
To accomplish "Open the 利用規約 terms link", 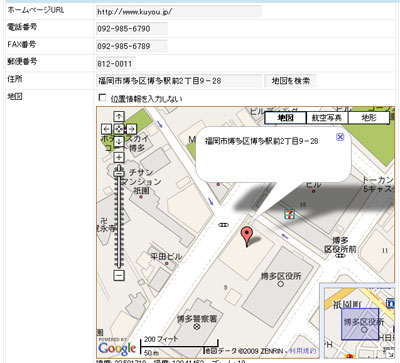I will 302,351.
